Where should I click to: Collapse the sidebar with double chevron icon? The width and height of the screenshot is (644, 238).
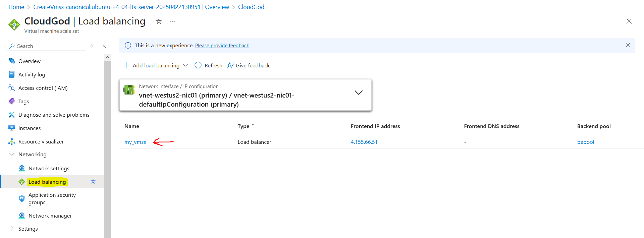pos(104,46)
